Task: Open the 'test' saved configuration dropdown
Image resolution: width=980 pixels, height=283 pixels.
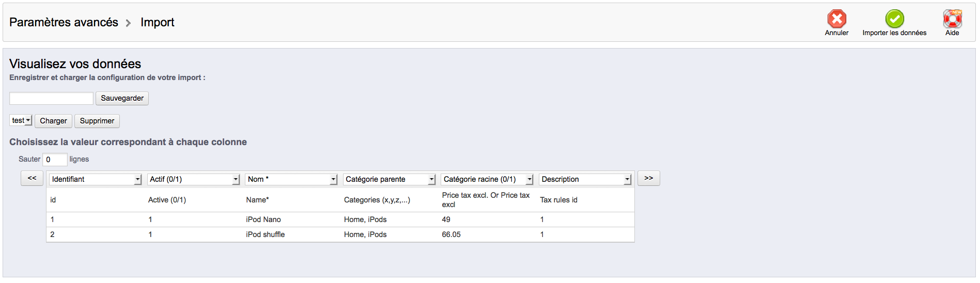Action: (21, 120)
